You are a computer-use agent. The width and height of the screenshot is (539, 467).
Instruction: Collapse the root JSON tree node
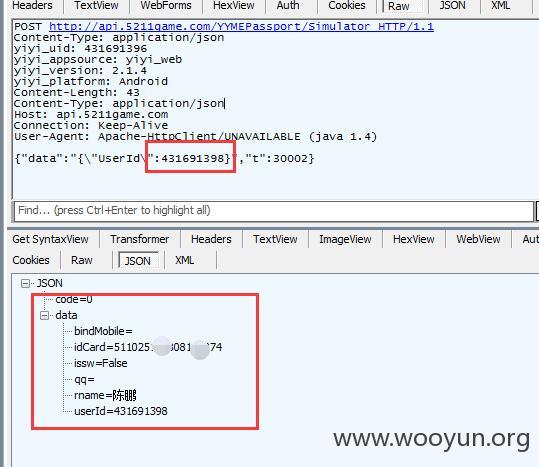25,283
